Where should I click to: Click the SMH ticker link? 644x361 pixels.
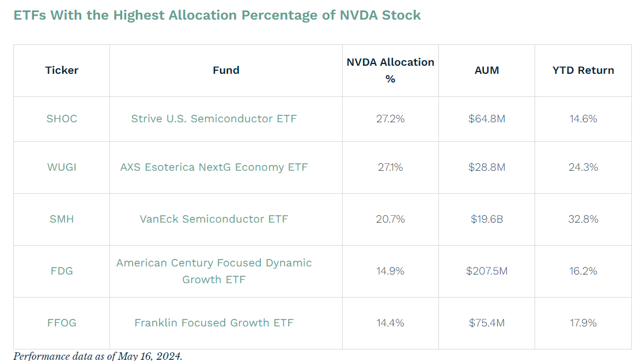tap(62, 219)
